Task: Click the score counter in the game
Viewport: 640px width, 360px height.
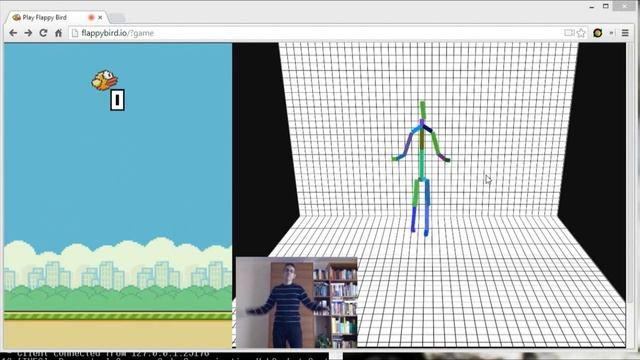Action: click(x=117, y=100)
